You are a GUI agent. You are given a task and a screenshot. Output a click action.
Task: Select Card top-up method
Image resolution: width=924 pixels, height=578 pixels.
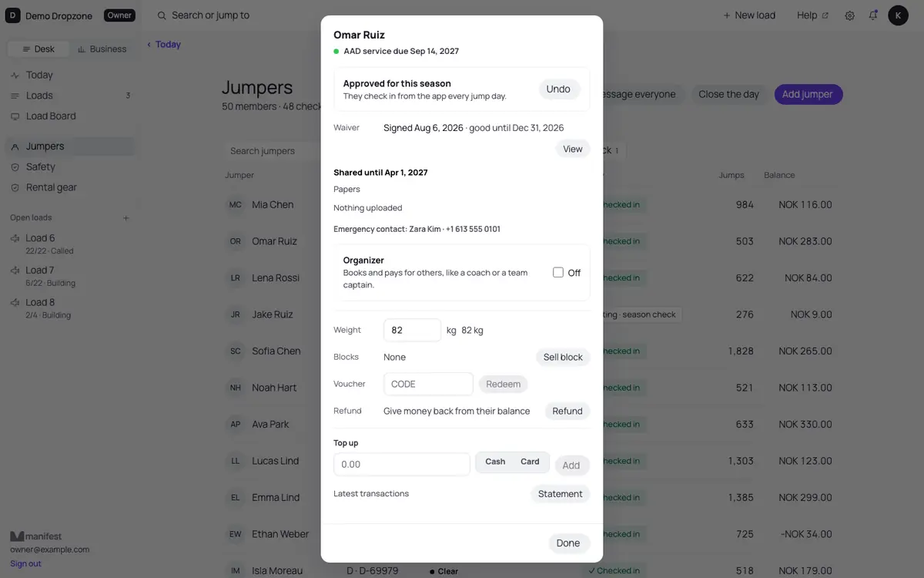(x=530, y=462)
